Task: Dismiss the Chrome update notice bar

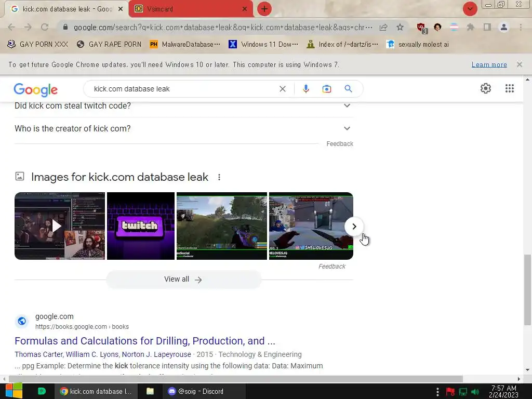Action: pos(519,64)
